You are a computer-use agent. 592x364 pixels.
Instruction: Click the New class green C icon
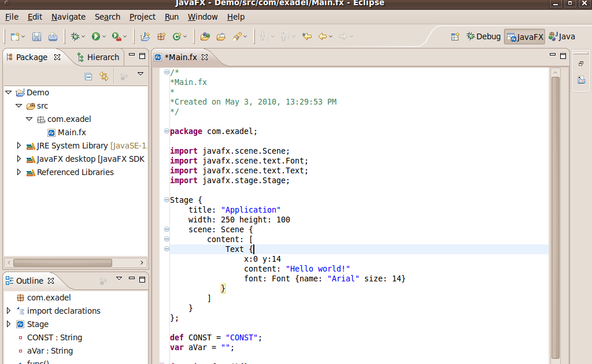(177, 36)
